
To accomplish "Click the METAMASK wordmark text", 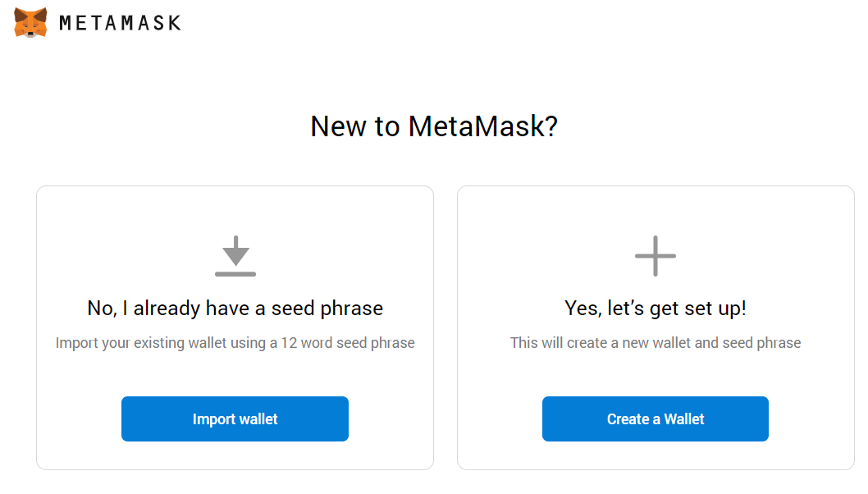I will click(x=120, y=23).
